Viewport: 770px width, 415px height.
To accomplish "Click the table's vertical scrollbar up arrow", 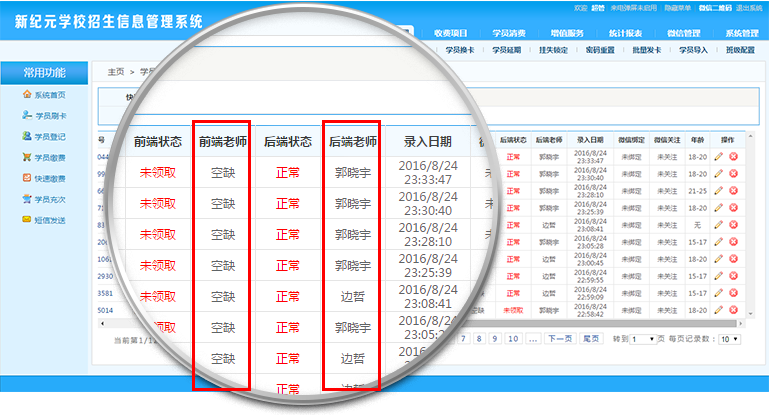I will point(750,136).
